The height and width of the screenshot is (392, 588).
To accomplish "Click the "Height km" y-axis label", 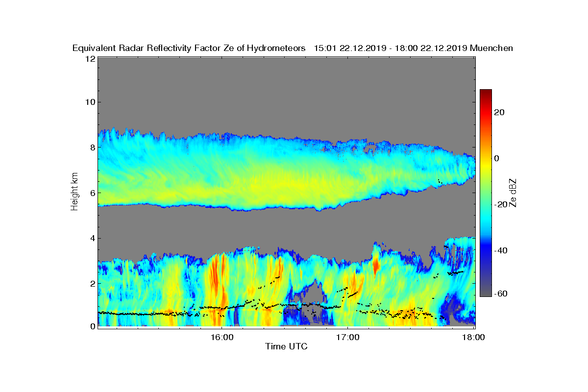I will [x=74, y=191].
